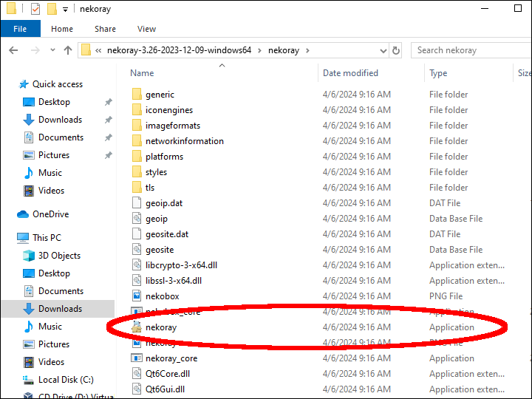Click the libcrypto-3-x64.dll file icon
The image size is (532, 399).
point(137,265)
